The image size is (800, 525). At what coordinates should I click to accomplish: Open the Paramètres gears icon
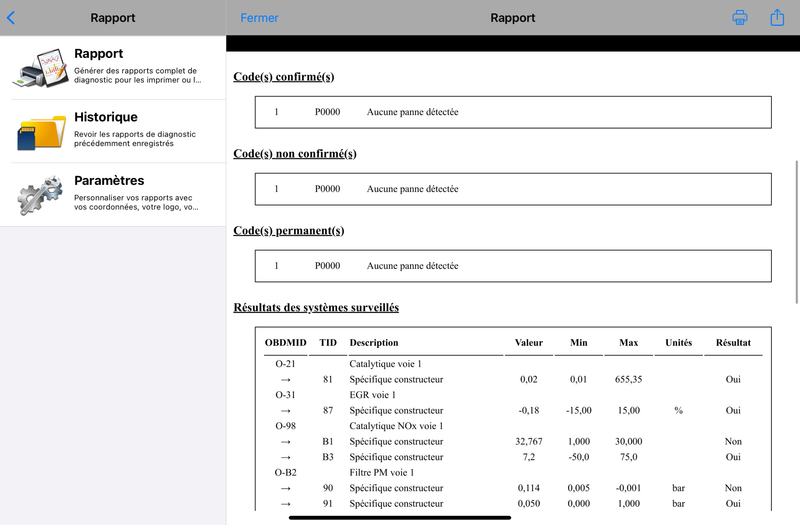point(40,195)
